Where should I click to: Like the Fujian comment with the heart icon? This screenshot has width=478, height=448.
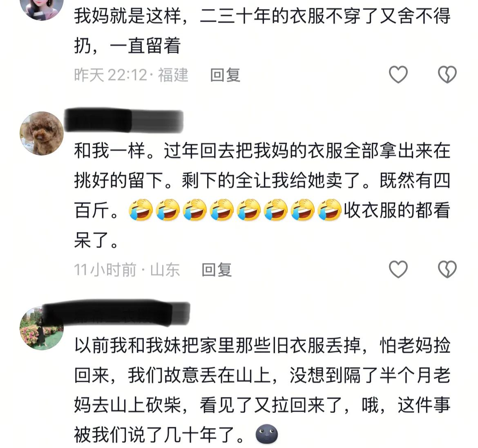tap(398, 74)
